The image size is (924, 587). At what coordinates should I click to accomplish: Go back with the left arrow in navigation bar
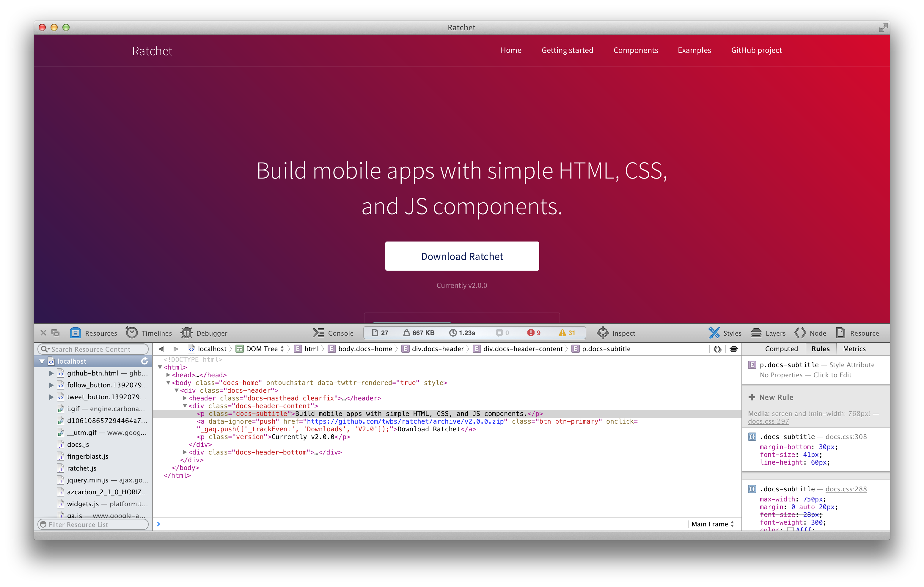pos(161,349)
